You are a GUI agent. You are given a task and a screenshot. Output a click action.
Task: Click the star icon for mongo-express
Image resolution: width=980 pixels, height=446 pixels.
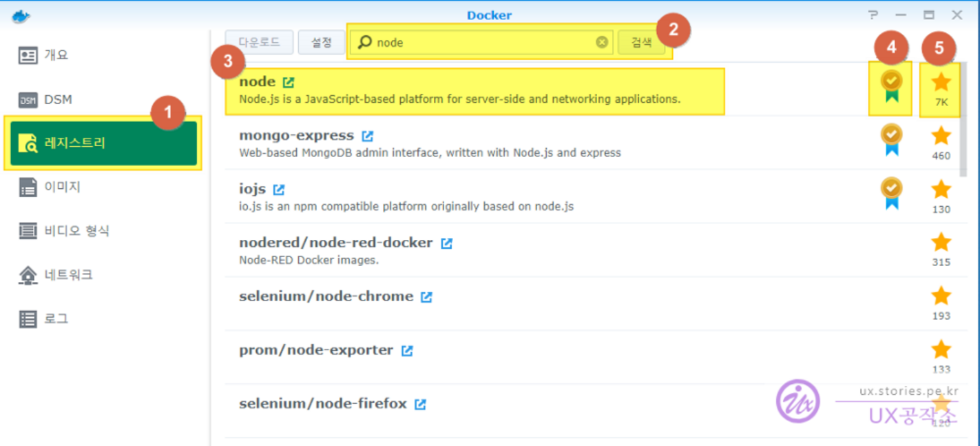pyautogui.click(x=941, y=136)
